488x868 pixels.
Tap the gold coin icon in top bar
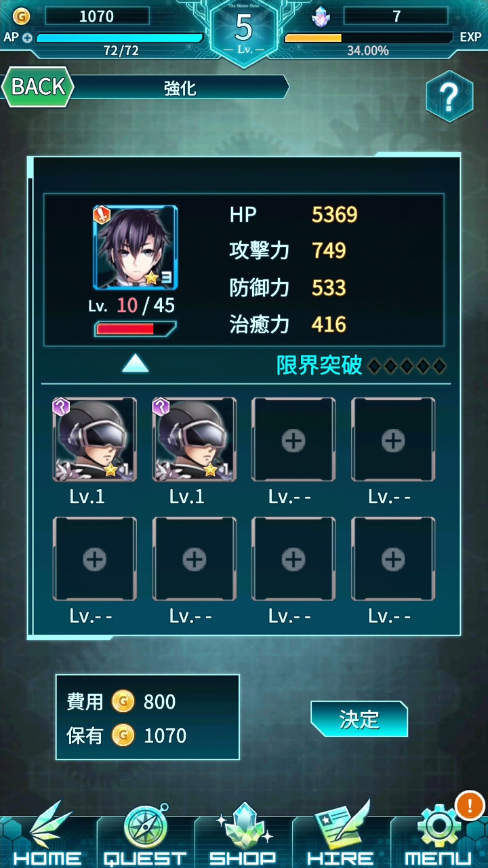tap(22, 16)
